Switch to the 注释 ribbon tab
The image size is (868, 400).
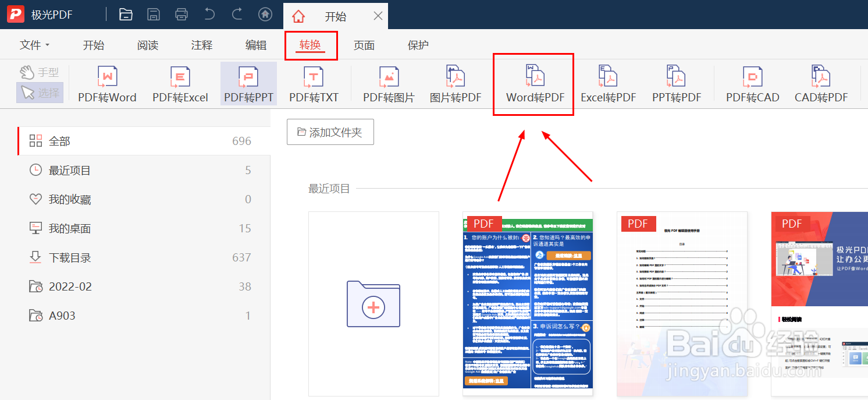coord(202,45)
